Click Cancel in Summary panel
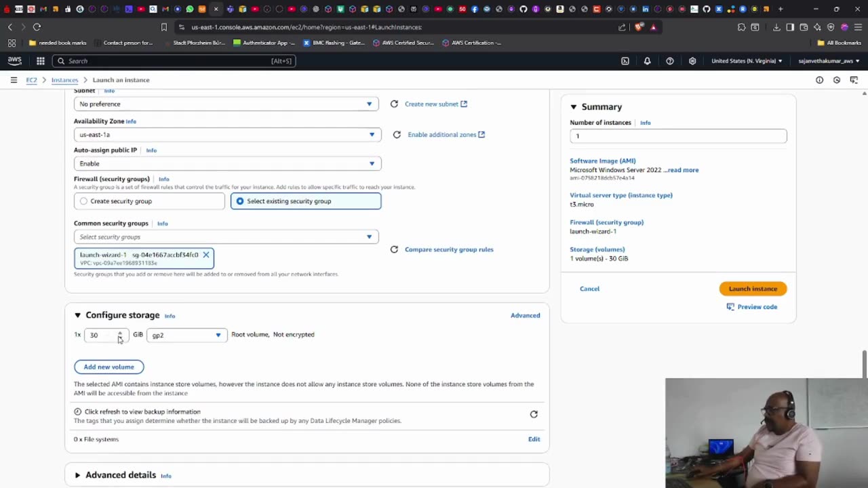 pyautogui.click(x=589, y=289)
